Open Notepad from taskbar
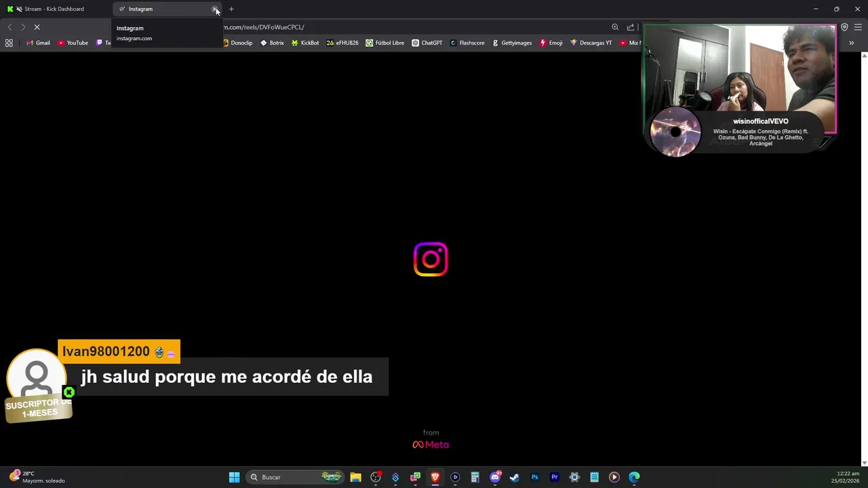868x488 pixels. point(594,477)
